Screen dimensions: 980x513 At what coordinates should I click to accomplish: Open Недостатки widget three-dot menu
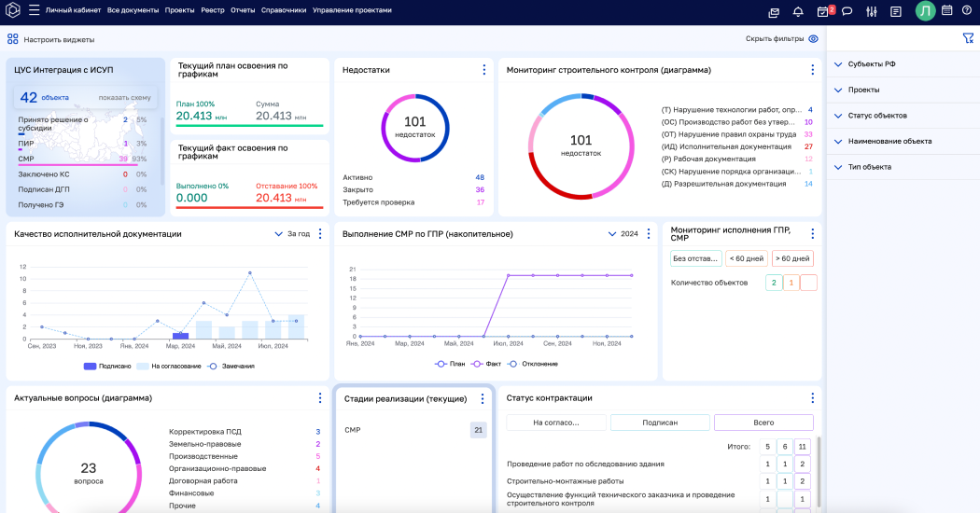point(483,70)
